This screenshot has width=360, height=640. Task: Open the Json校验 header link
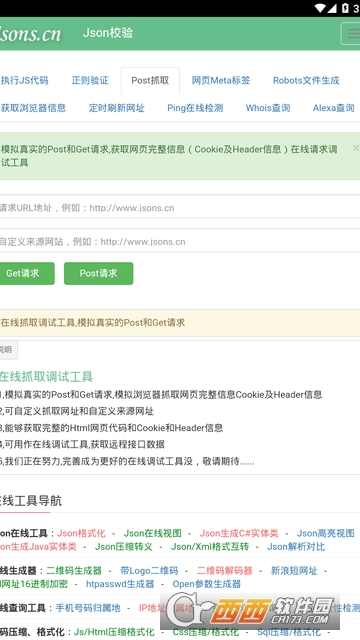(108, 33)
